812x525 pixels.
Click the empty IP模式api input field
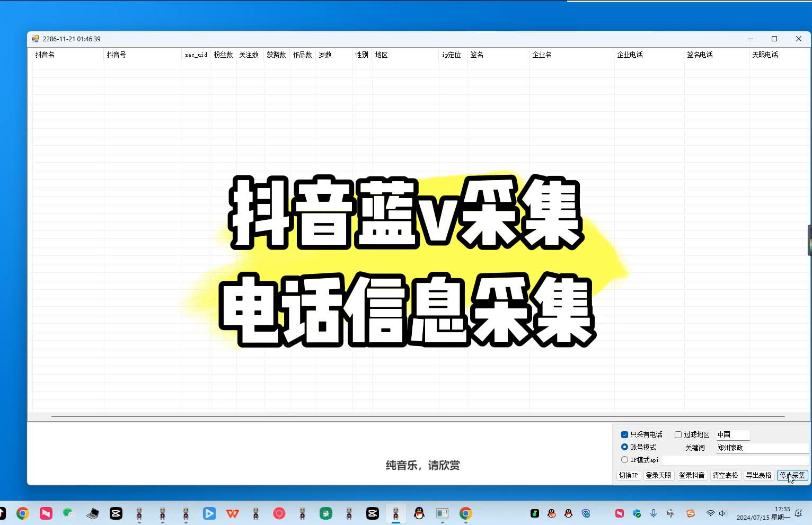click(x=736, y=460)
